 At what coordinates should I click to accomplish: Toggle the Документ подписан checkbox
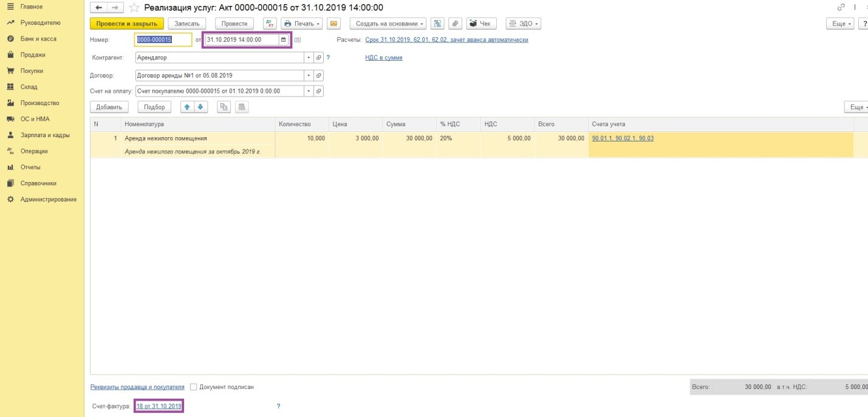[x=194, y=387]
